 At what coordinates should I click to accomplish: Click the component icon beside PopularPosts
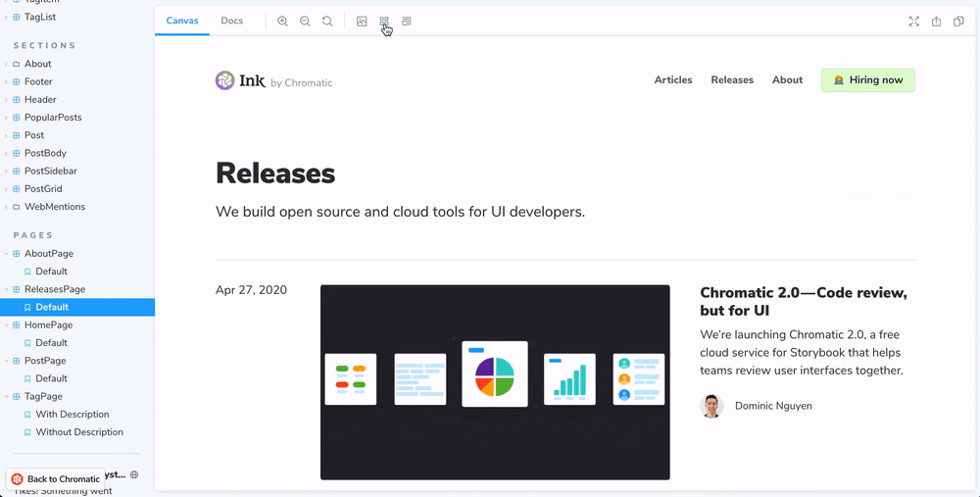coord(17,118)
